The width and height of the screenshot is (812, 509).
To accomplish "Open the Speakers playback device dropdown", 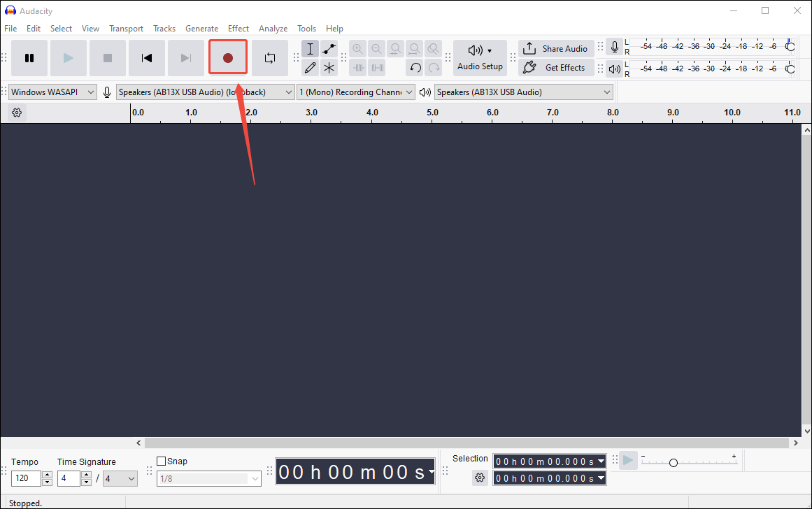I will [x=524, y=92].
